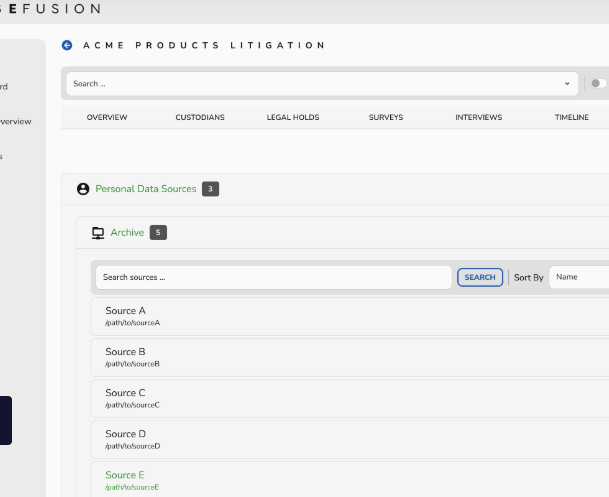Viewport: 609px width, 497px height.
Task: Open the Custodians tab
Action: (200, 118)
